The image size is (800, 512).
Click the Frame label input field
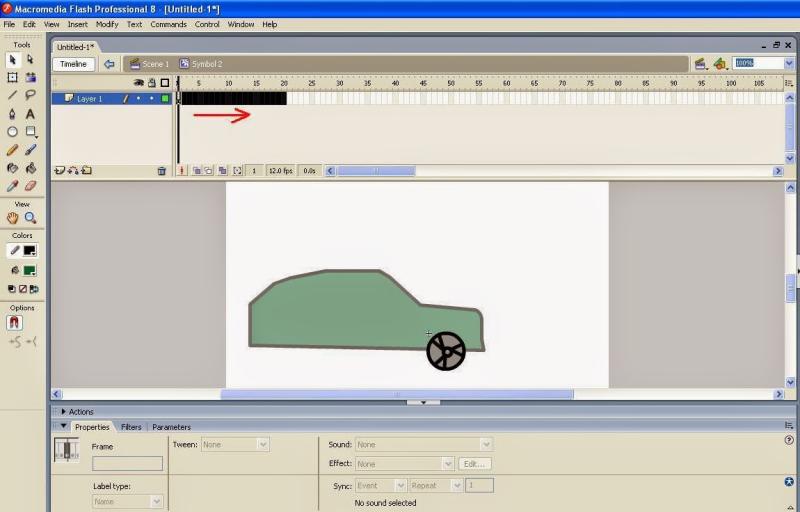128,463
